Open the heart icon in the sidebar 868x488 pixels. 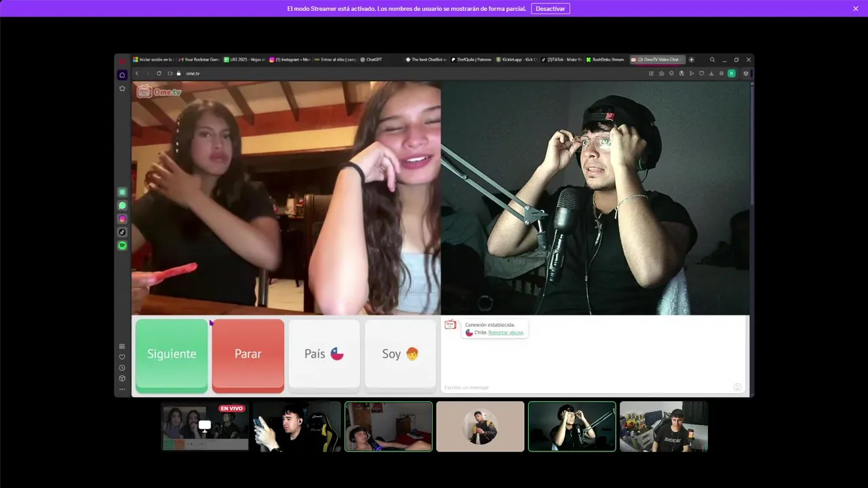pyautogui.click(x=122, y=357)
